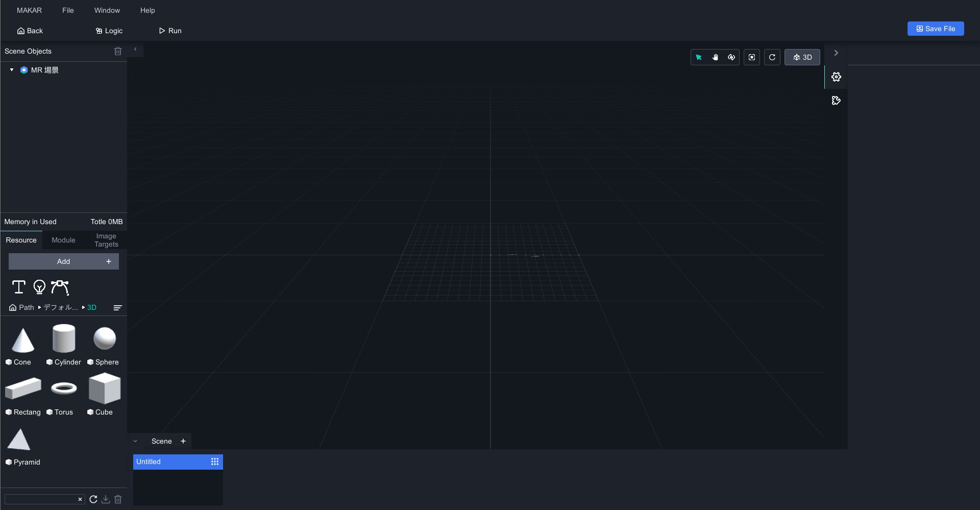Image resolution: width=980 pixels, height=510 pixels.
Task: Add a text object with T icon
Action: (x=19, y=287)
